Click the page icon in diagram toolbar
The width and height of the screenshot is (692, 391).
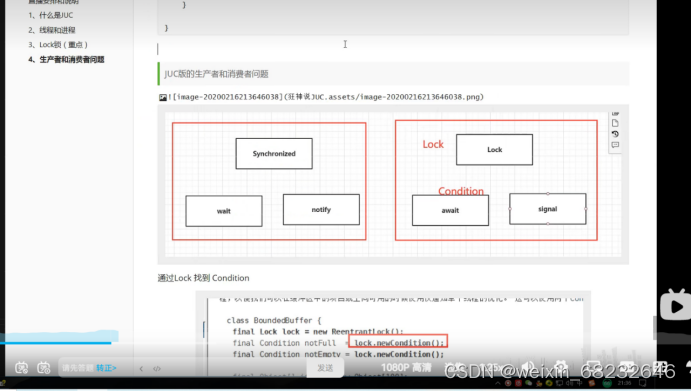615,123
